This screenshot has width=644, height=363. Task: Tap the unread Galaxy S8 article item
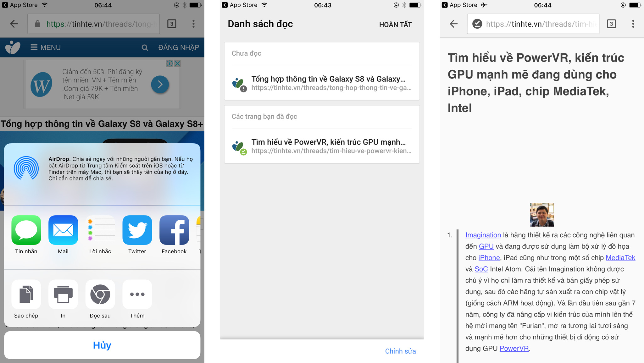click(x=322, y=83)
